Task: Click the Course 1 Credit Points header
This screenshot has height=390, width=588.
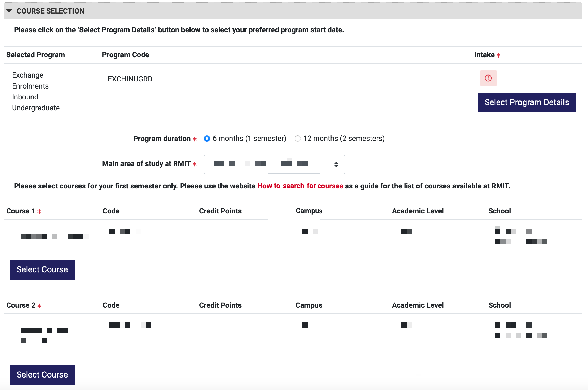Action: tap(220, 211)
